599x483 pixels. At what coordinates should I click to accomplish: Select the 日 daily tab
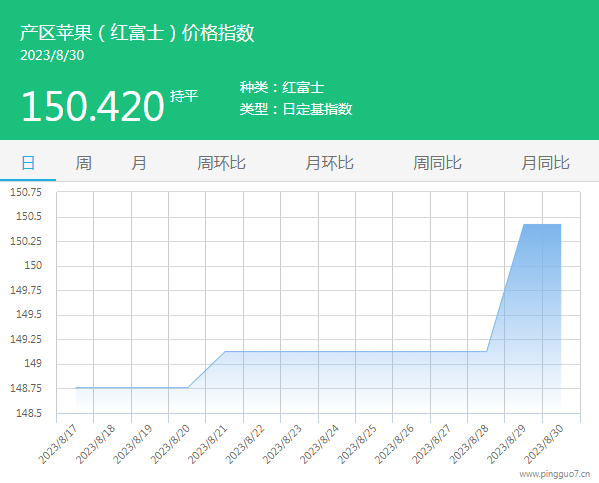coord(28,163)
